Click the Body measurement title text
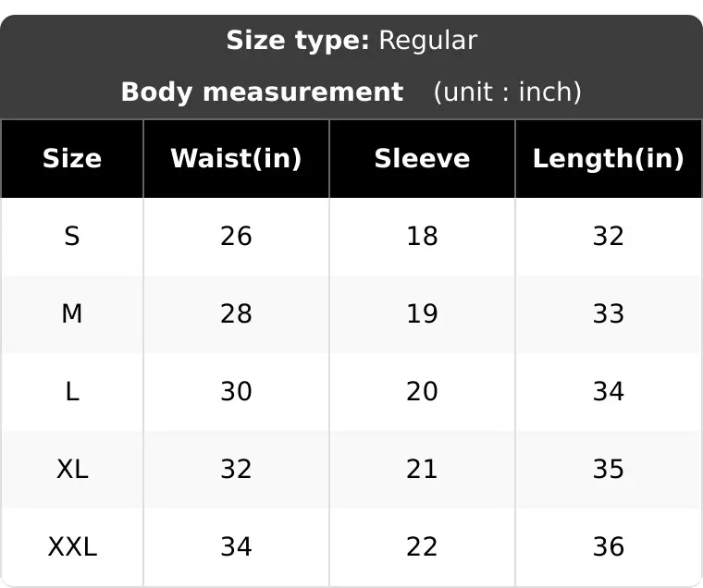 point(263,92)
